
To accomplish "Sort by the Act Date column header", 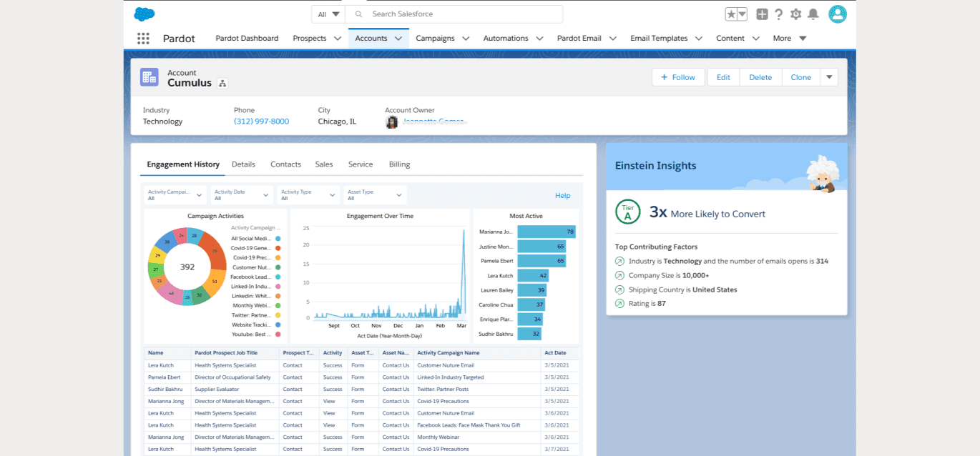I will tap(560, 352).
